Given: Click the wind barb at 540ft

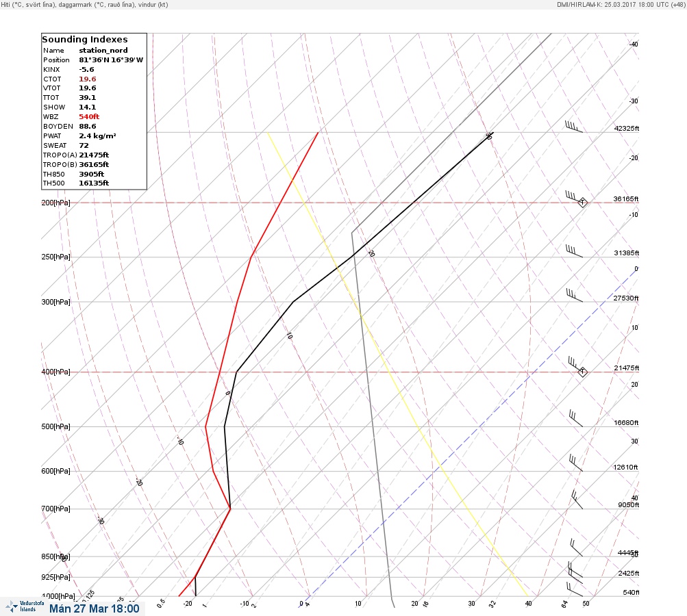Looking at the screenshot, I should 575,589.
